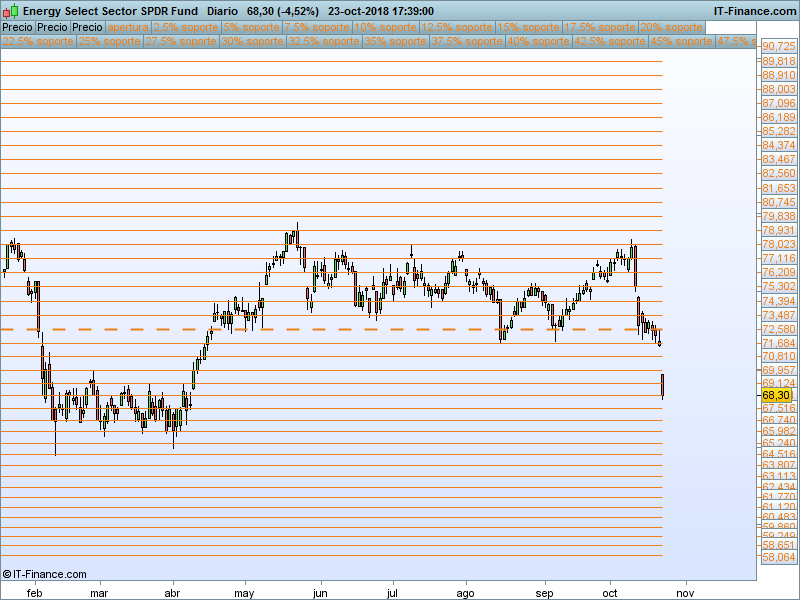Choose the 17.5% soporte indicator label
Screen dimensions: 800x600
600,27
